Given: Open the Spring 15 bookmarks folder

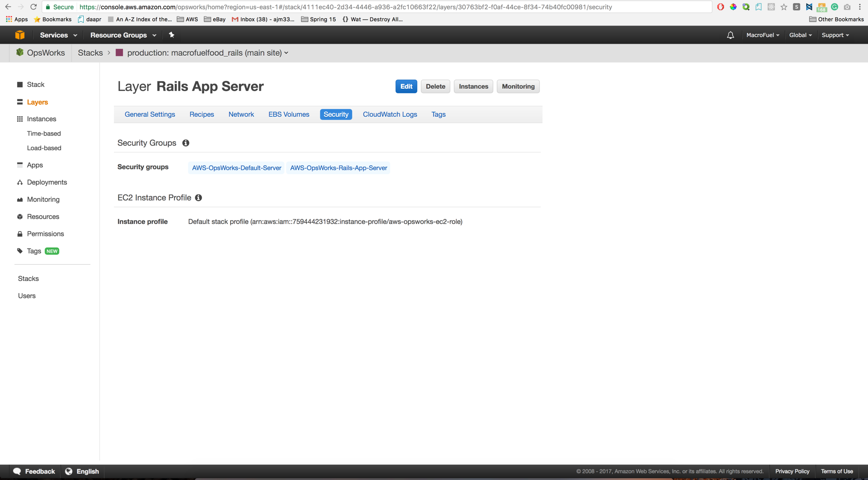Looking at the screenshot, I should 318,19.
